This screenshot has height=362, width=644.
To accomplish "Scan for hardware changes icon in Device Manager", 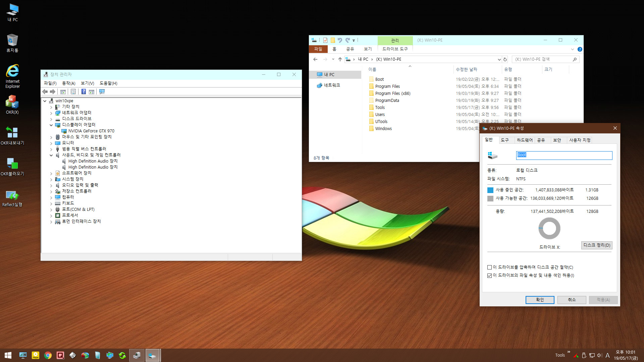I will [102, 92].
